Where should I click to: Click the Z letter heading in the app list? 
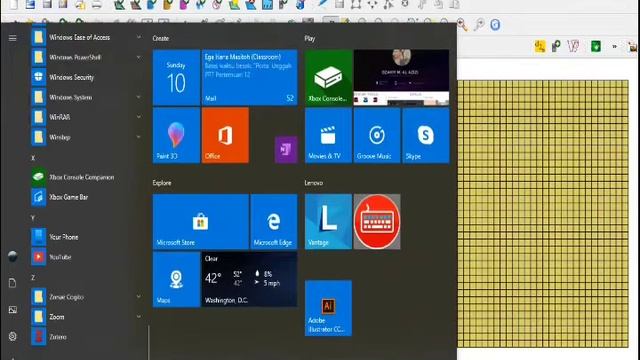33,278
